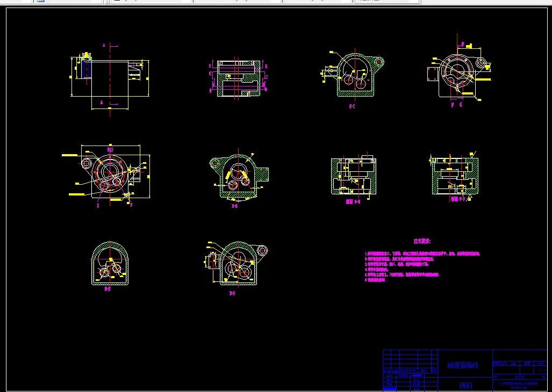This screenshot has width=552, height=392.
Task: Click the "剖面 G-G" section label
Action: click(353, 202)
